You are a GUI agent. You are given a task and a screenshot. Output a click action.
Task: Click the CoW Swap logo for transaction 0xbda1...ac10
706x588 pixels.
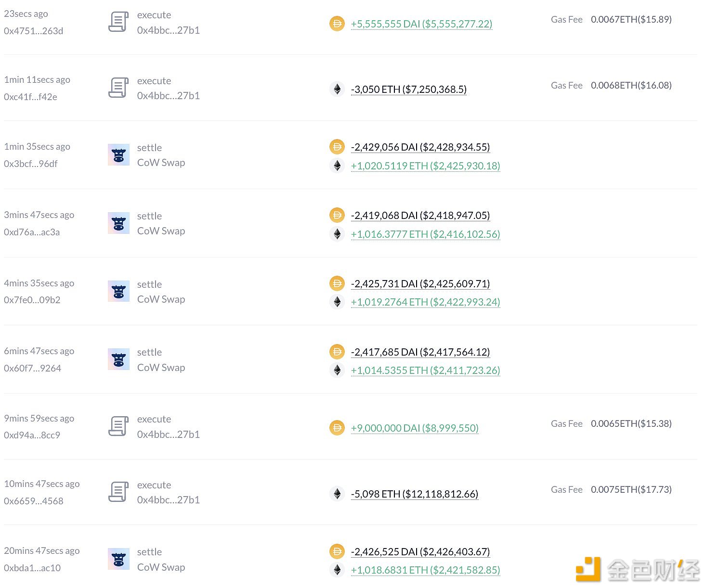click(x=118, y=559)
